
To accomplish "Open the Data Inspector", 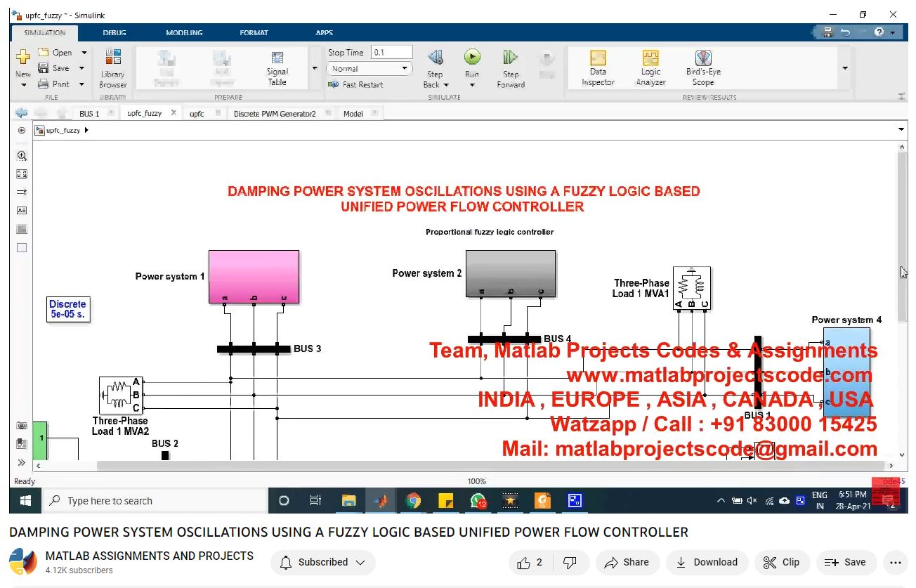I will (x=598, y=68).
